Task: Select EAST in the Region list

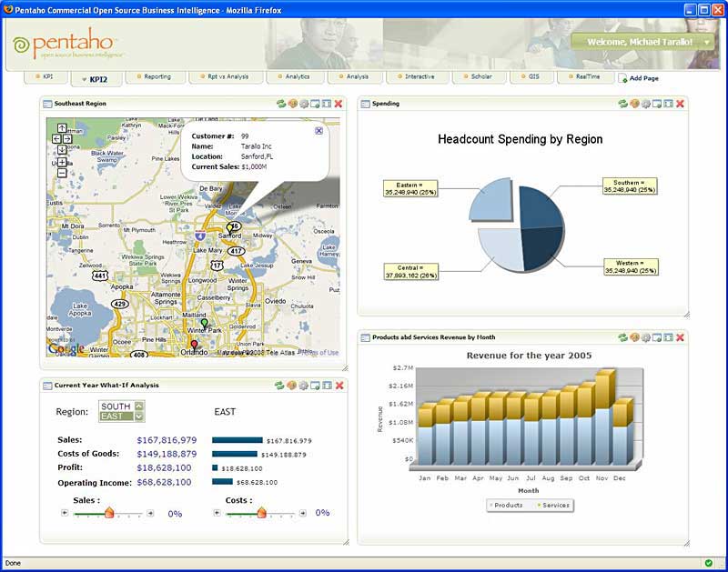Action: (116, 416)
